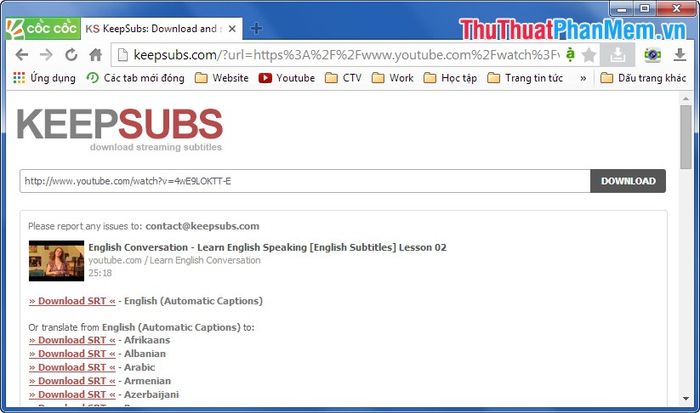Image resolution: width=700 pixels, height=413 pixels.
Task: Click the scrollbar up arrow
Action: coord(686,98)
